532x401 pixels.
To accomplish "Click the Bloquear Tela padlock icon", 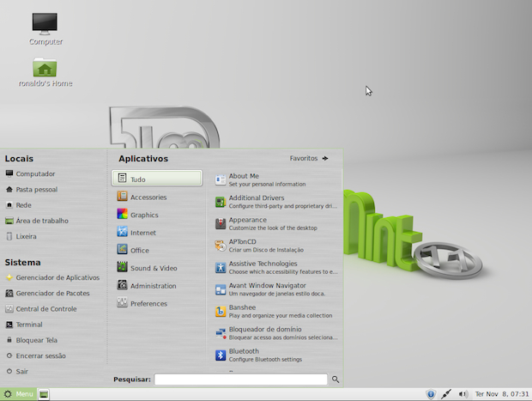I will 9,340.
